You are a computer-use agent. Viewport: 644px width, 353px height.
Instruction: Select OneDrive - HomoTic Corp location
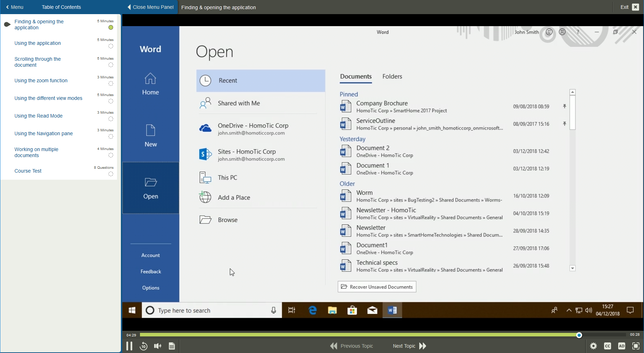click(x=253, y=128)
